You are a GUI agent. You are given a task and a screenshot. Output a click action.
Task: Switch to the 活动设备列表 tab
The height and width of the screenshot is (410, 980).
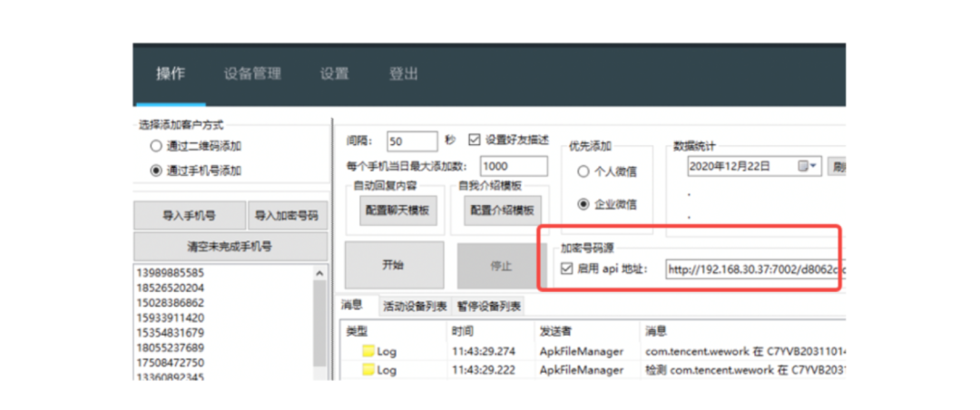pyautogui.click(x=415, y=307)
